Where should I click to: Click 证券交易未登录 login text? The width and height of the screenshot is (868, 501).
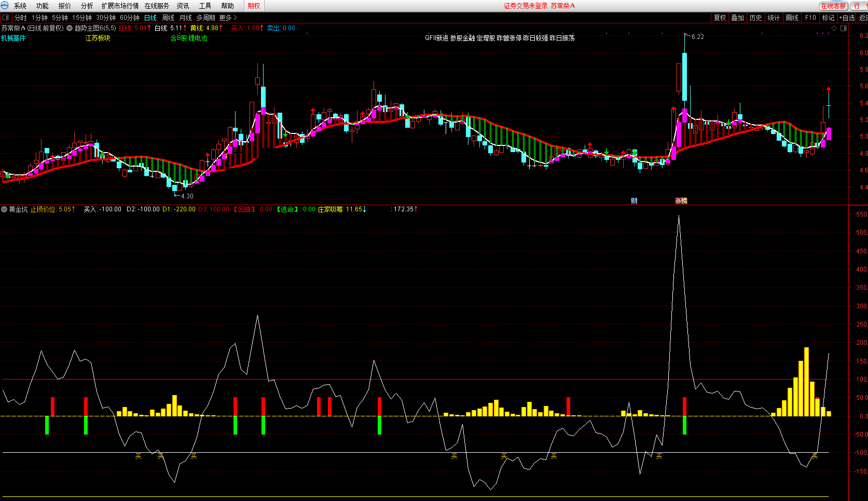coord(526,6)
